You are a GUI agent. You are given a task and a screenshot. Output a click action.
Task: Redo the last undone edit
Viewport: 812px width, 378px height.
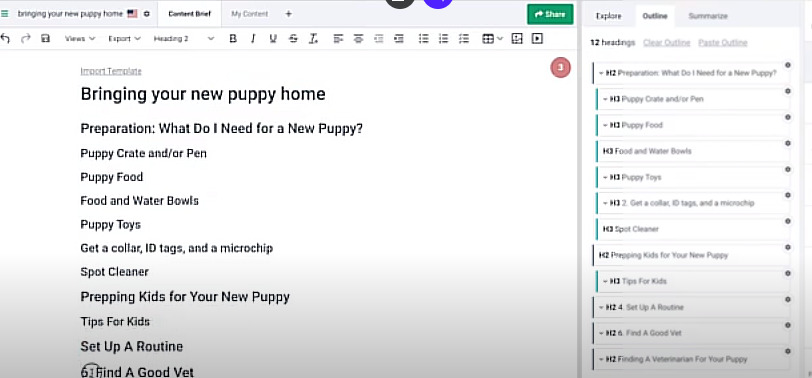point(25,38)
